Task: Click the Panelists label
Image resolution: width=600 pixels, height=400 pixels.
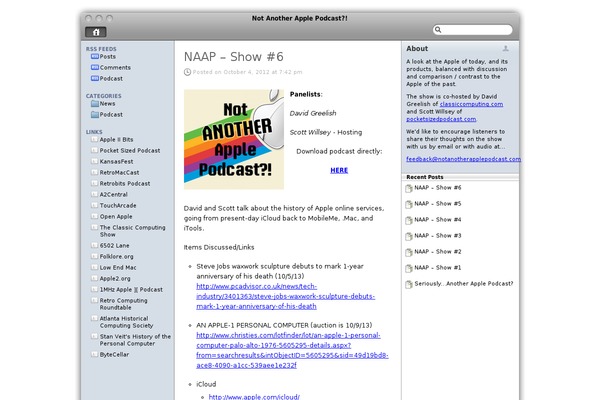Action: tap(306, 94)
